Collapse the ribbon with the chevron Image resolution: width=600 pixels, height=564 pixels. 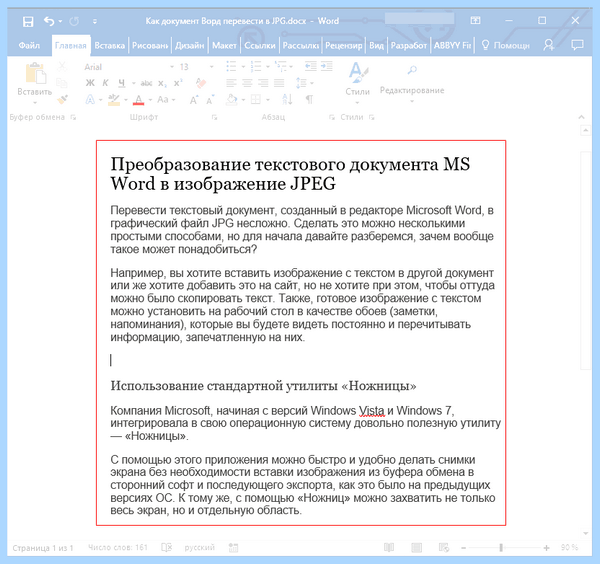(x=581, y=117)
